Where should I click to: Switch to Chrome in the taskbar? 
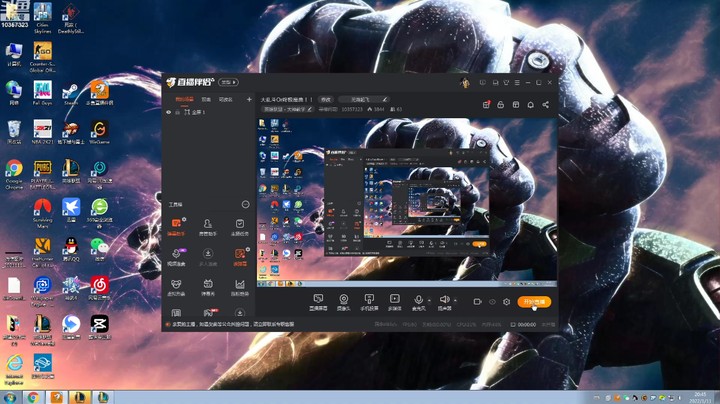pos(33,397)
